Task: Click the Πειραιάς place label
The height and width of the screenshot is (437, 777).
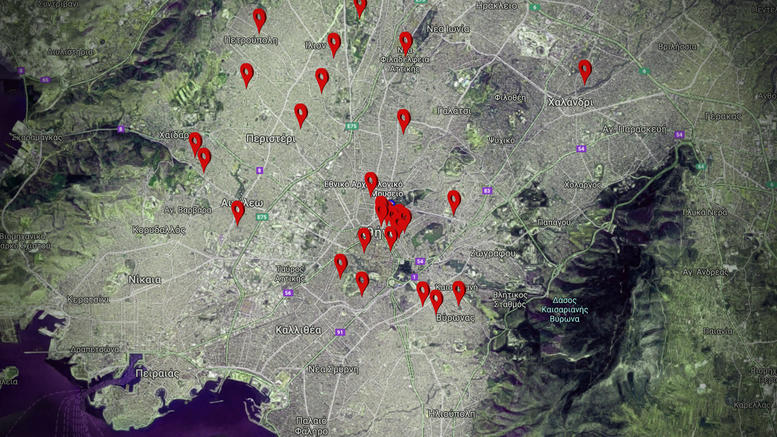Action: tap(157, 372)
